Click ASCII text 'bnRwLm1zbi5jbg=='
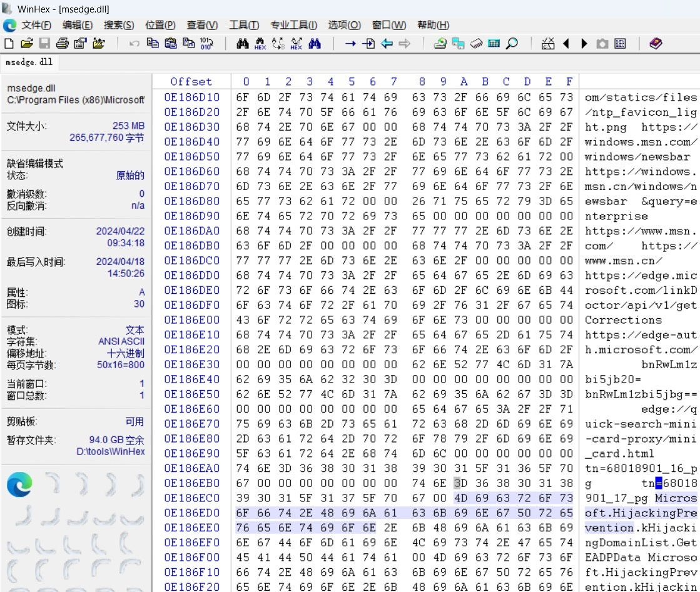 (641, 394)
